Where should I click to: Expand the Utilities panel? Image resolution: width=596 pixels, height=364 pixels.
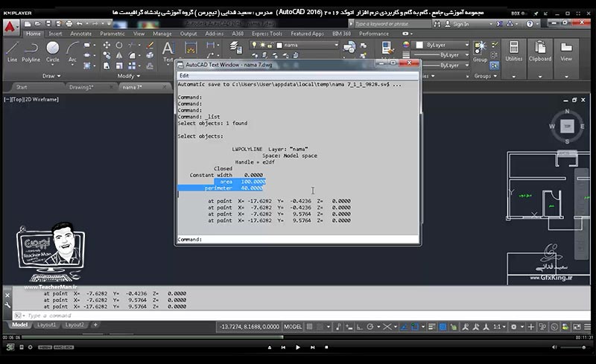tap(514, 77)
